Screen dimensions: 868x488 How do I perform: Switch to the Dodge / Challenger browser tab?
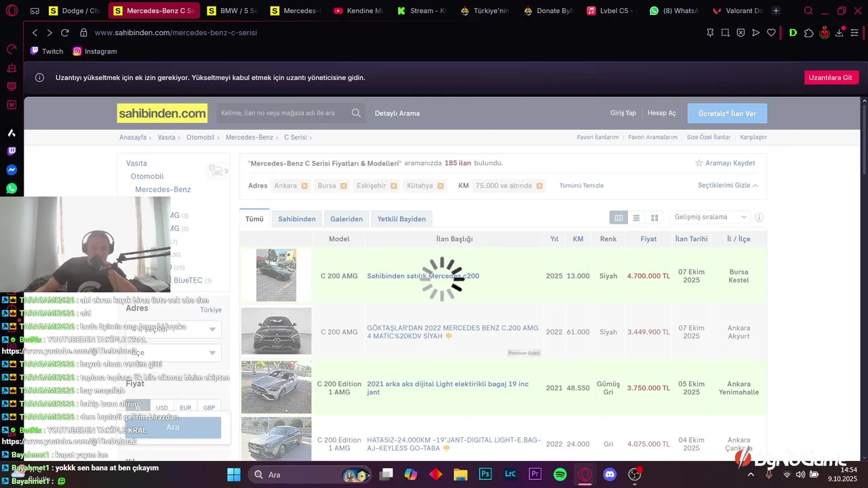(x=74, y=11)
